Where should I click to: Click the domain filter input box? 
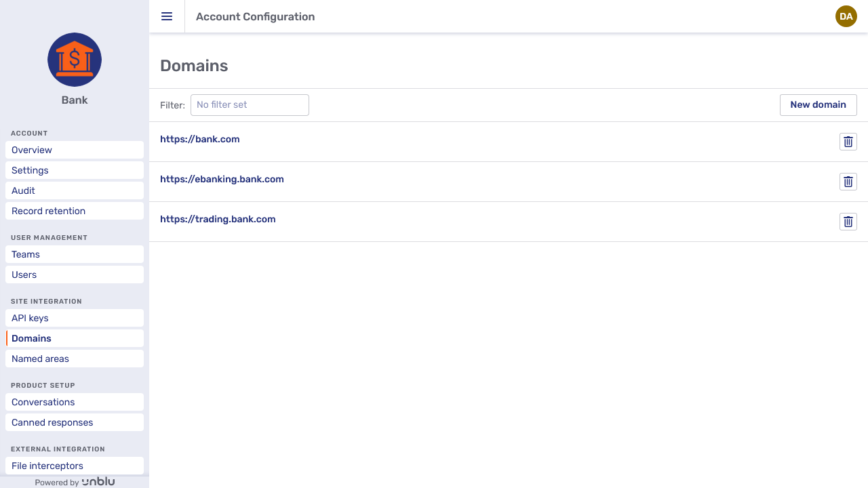pos(250,104)
